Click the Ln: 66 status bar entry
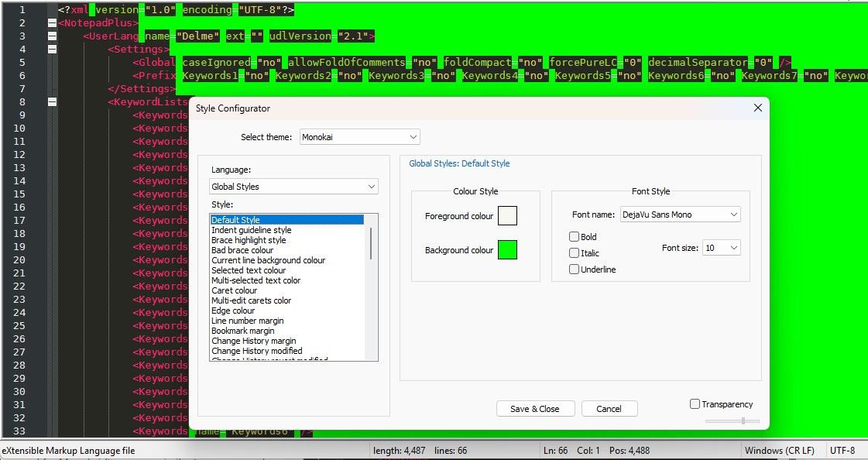The image size is (868, 460). [x=557, y=451]
